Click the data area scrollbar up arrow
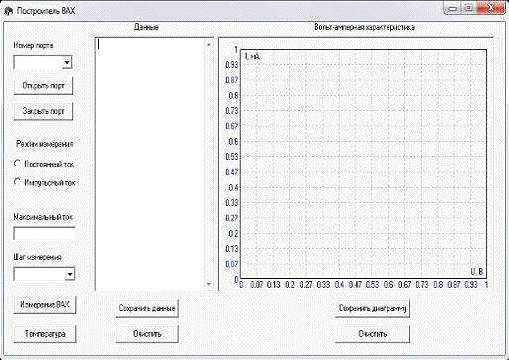509x360 pixels. (x=209, y=44)
